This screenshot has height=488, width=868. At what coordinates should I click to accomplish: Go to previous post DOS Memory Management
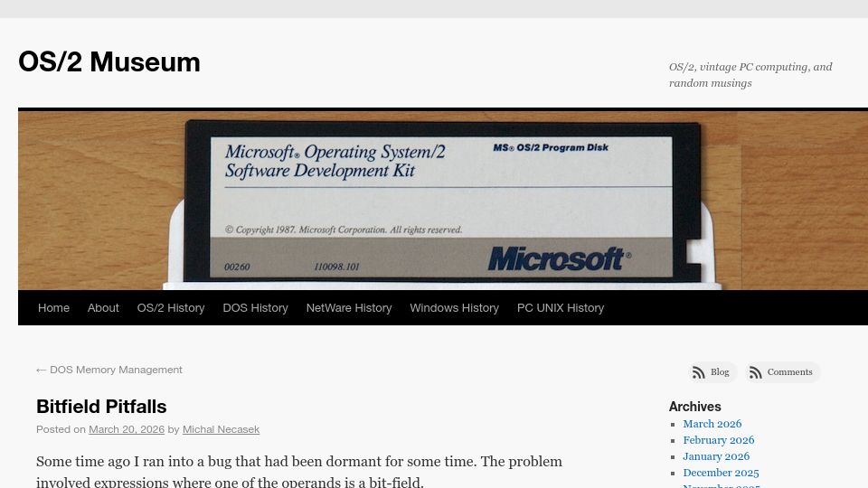point(109,370)
